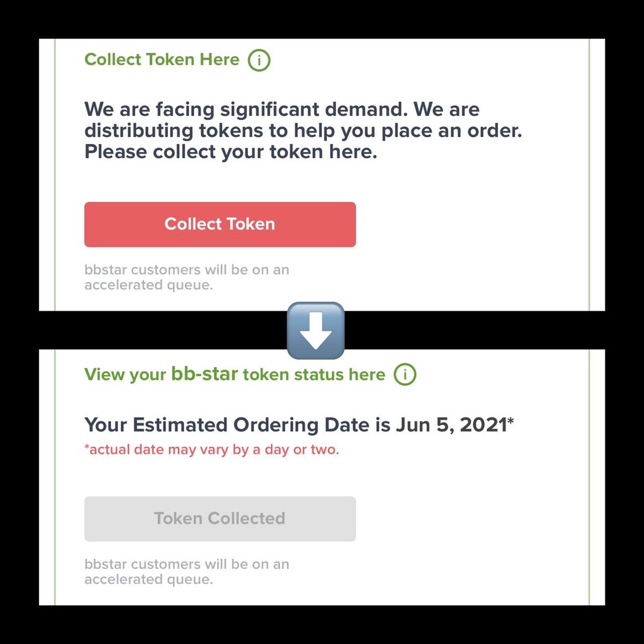
Task: Click the disabled Token Collected label text
Action: coord(219,518)
